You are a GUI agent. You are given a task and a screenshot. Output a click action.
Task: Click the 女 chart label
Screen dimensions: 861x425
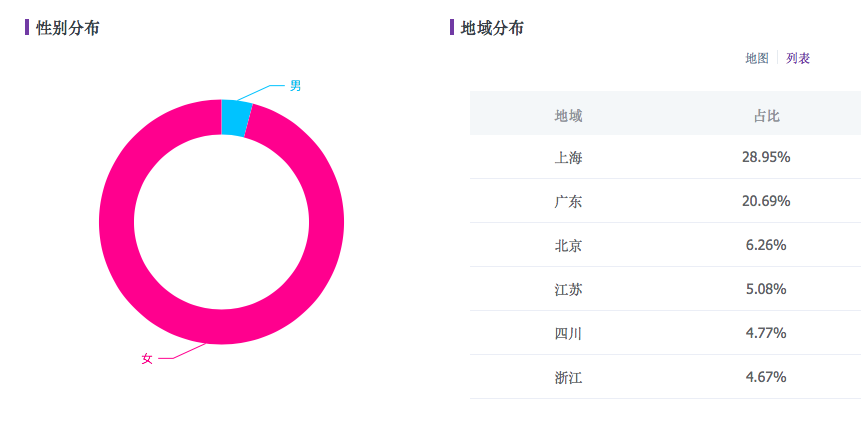click(147, 358)
